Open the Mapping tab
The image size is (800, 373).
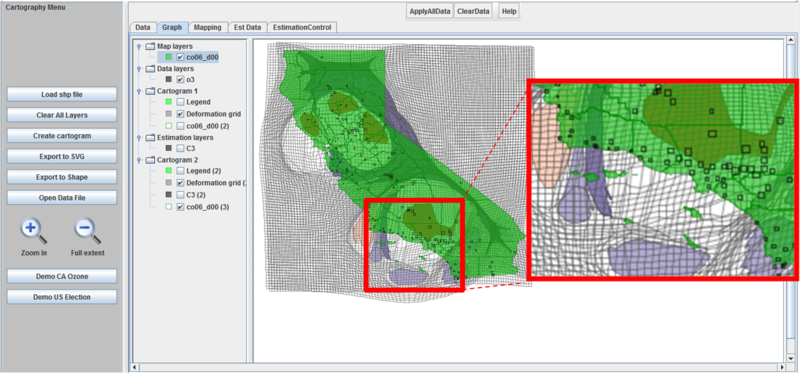pyautogui.click(x=208, y=28)
